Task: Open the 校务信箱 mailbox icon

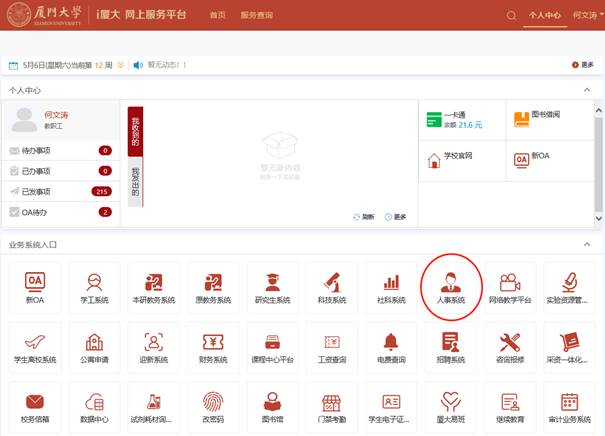Action: pos(35,406)
